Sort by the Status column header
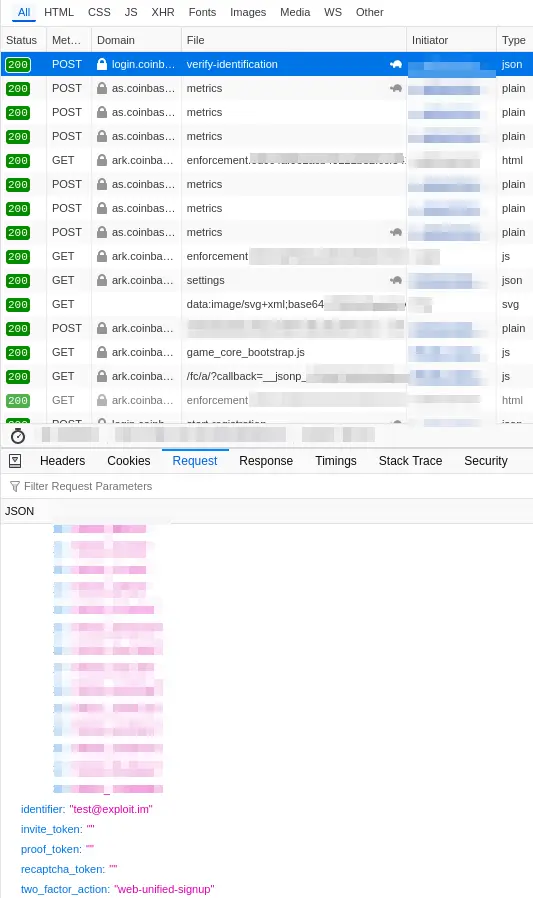The width and height of the screenshot is (533, 898). click(23, 40)
